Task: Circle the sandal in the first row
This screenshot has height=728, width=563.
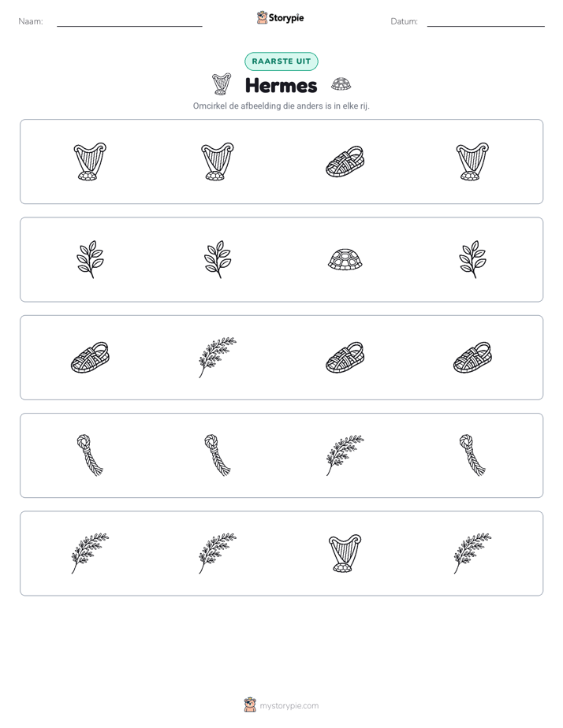Action: 345,162
